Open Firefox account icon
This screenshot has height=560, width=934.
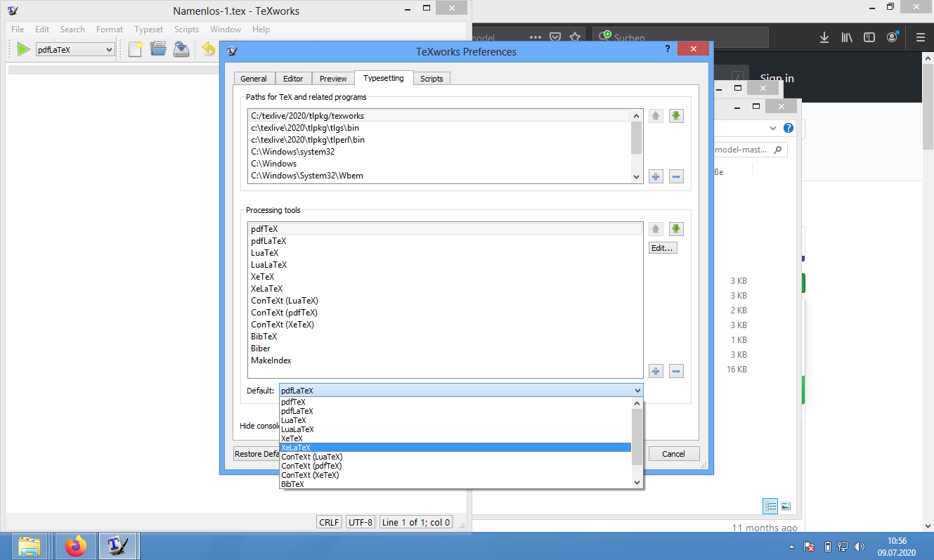coord(893,37)
